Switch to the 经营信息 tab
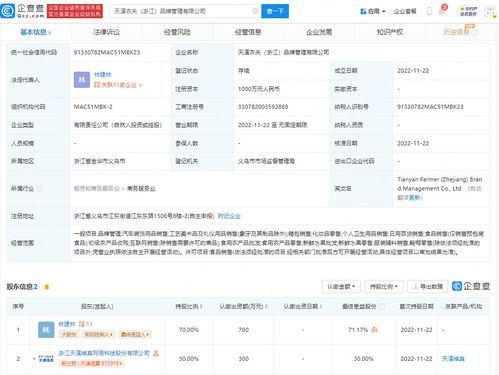Viewport: 499px width, 375px height. point(248,32)
